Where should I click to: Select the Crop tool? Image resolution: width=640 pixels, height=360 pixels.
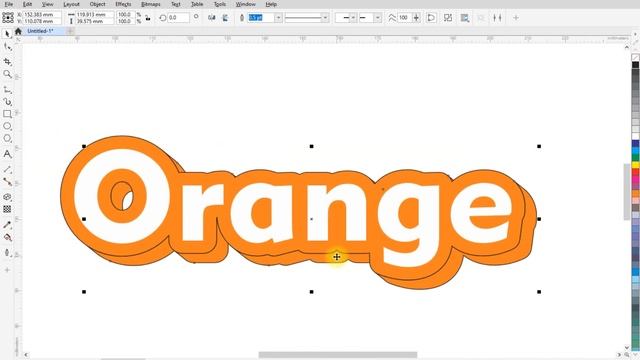click(7, 61)
